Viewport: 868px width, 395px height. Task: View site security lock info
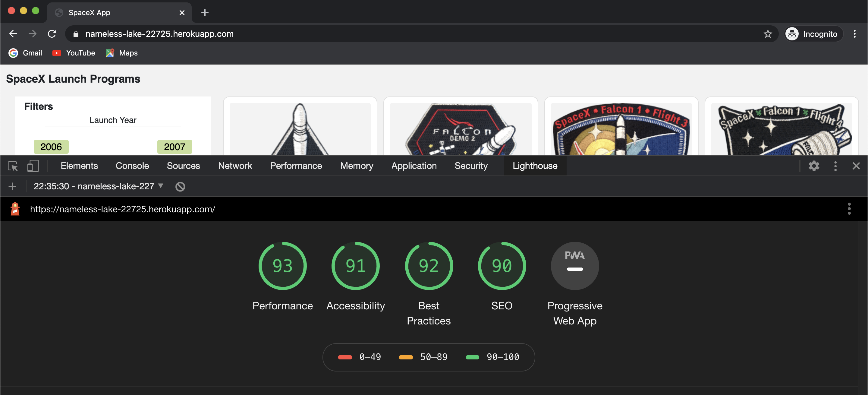(x=76, y=34)
